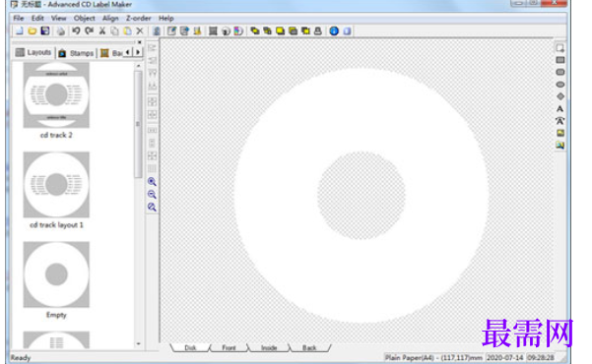The height and width of the screenshot is (364, 592).
Task: Insert an image with the yellow picture icon
Action: [x=560, y=133]
